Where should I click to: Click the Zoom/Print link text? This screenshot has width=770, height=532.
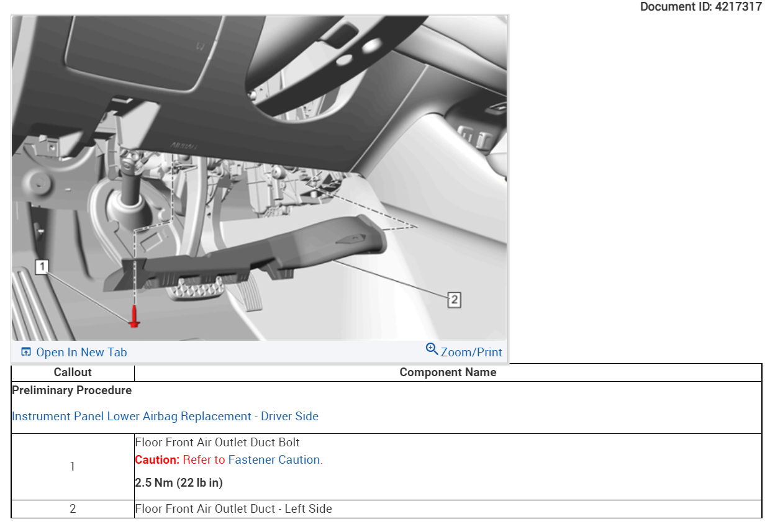pyautogui.click(x=470, y=352)
